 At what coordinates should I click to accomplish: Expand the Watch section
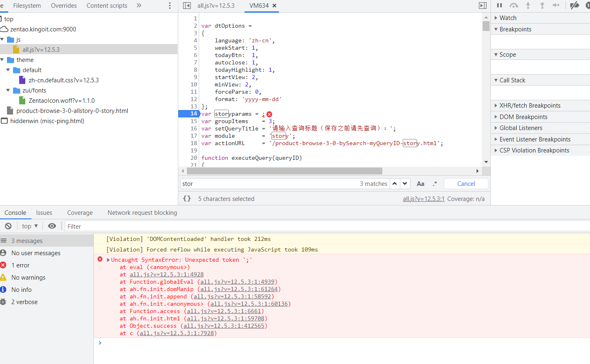[x=508, y=18]
